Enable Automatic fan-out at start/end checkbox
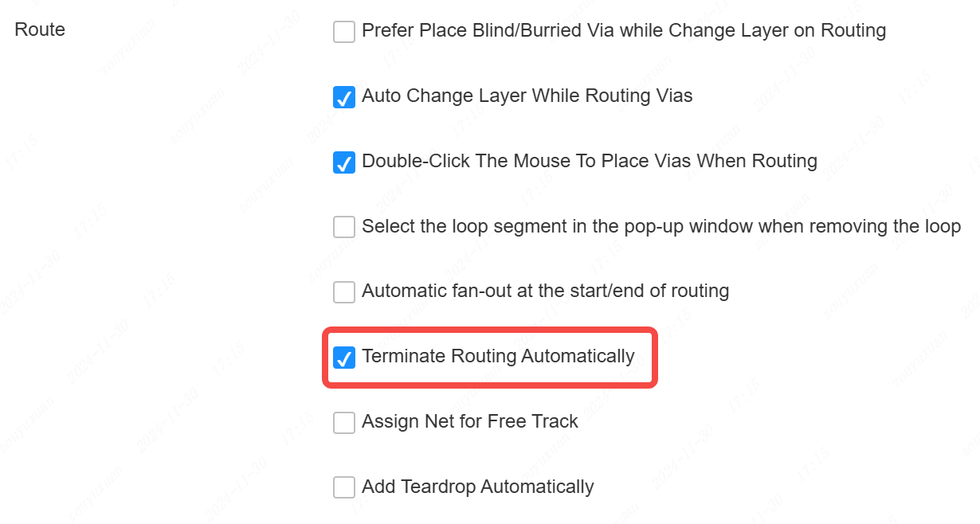This screenshot has height=524, width=980. pyautogui.click(x=344, y=292)
